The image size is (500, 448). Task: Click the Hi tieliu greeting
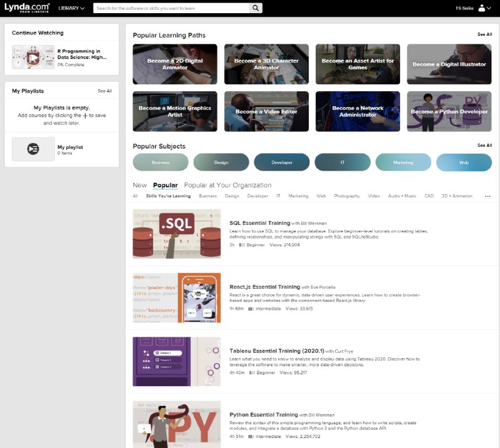pyautogui.click(x=464, y=8)
